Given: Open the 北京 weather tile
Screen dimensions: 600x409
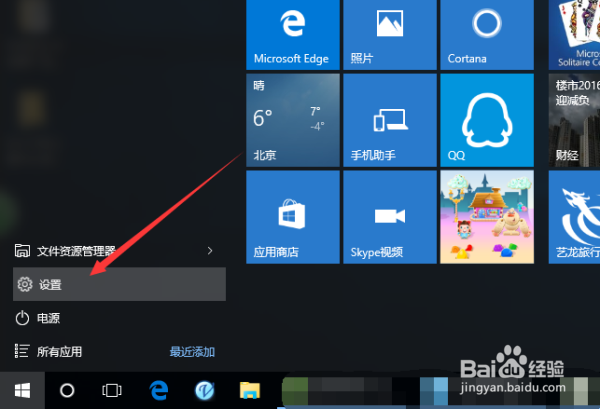Looking at the screenshot, I should [x=293, y=120].
